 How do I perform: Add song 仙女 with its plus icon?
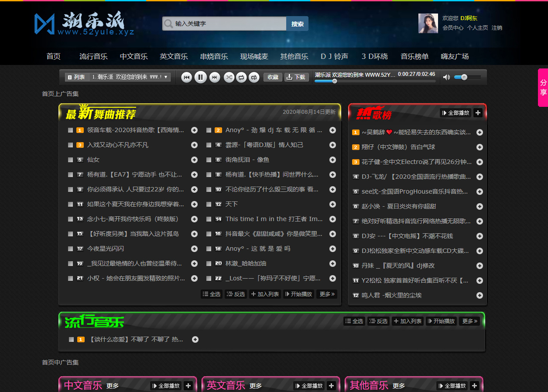194,160
